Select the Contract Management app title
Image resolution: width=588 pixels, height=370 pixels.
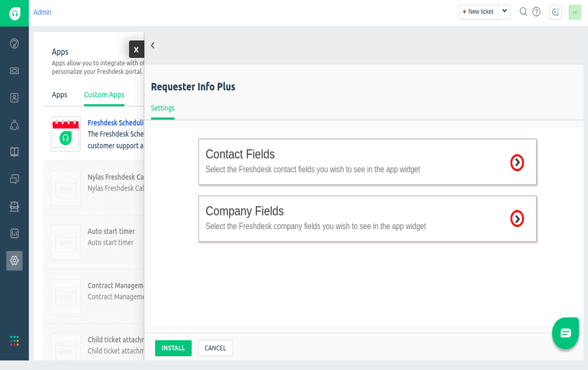[x=116, y=286]
